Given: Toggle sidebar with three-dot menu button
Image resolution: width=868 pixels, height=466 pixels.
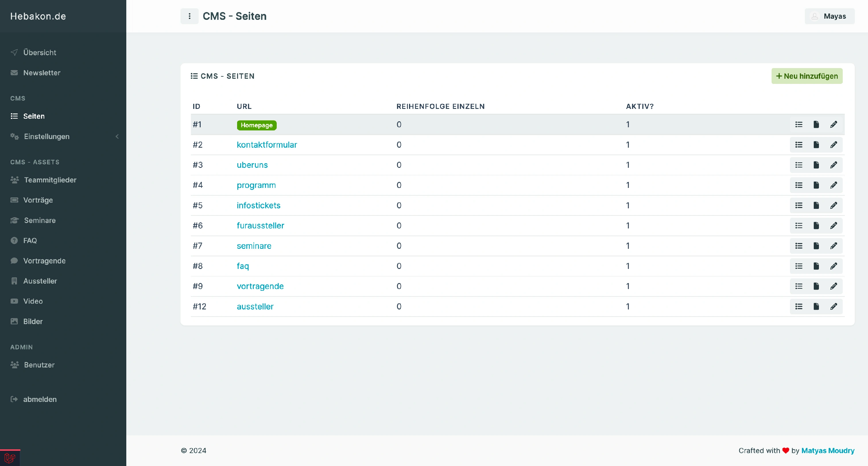Looking at the screenshot, I should 189,16.
